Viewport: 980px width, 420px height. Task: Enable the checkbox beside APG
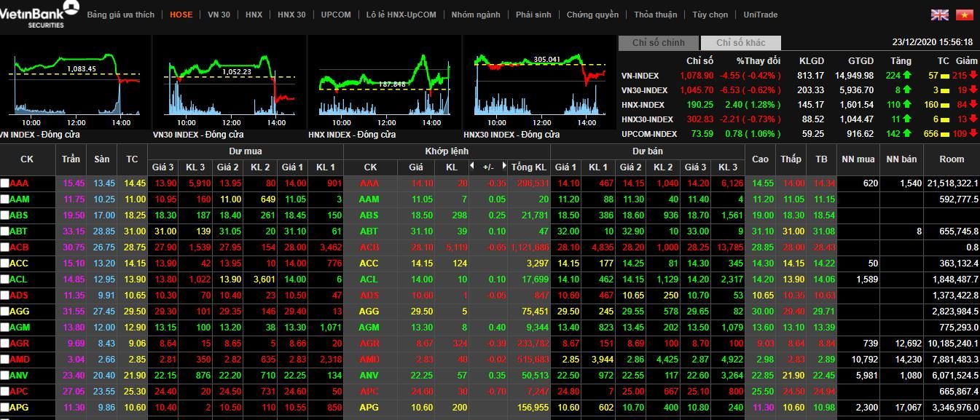(5, 408)
